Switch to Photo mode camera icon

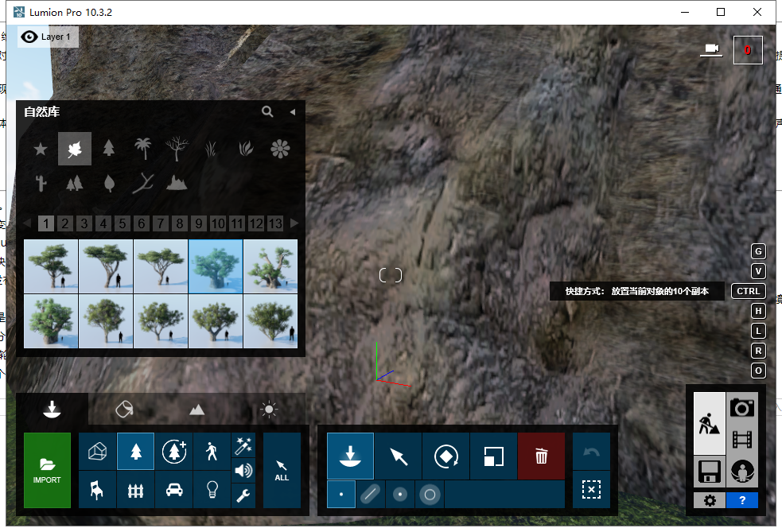pyautogui.click(x=742, y=408)
